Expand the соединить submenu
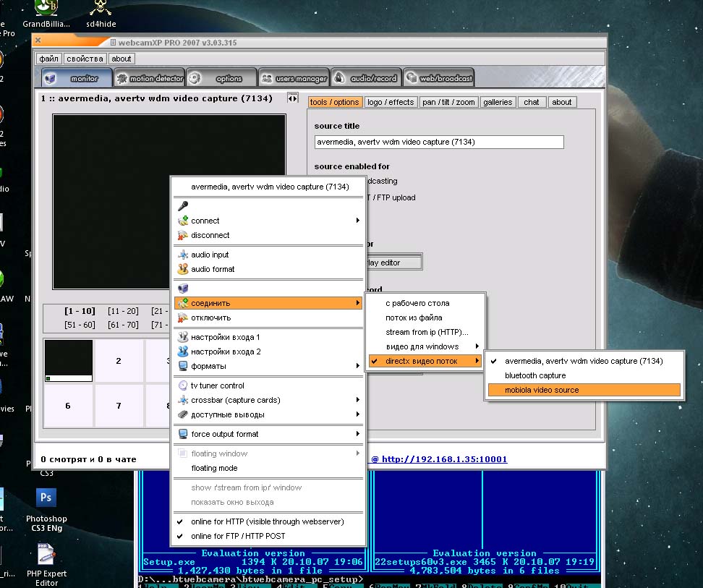This screenshot has height=588, width=703. pyautogui.click(x=268, y=303)
